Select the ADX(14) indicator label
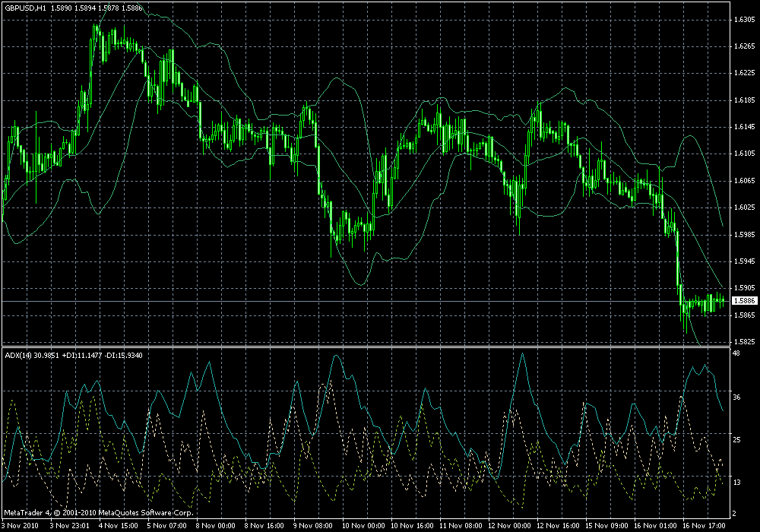Image resolution: width=760 pixels, height=532 pixels. coord(18,355)
